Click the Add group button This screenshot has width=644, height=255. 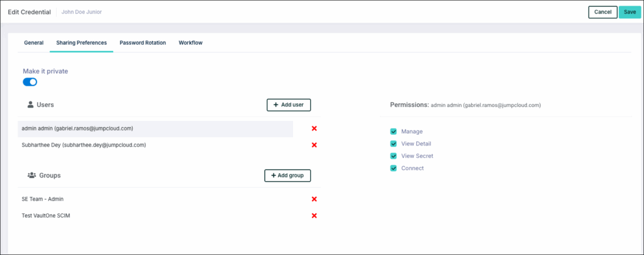(x=287, y=175)
